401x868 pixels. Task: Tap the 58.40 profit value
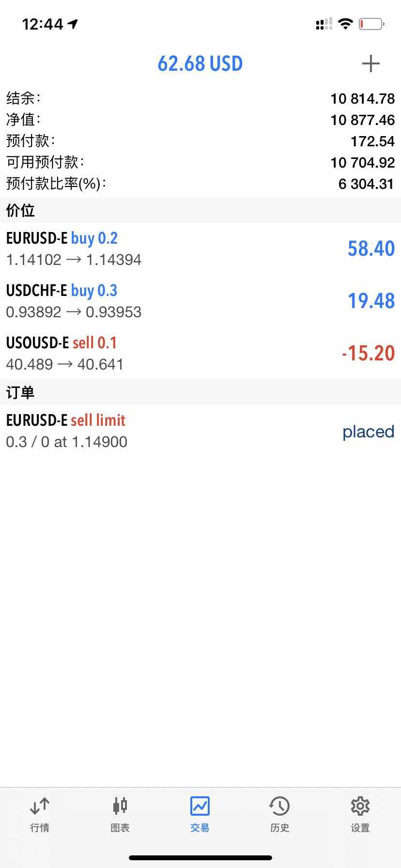pyautogui.click(x=371, y=248)
